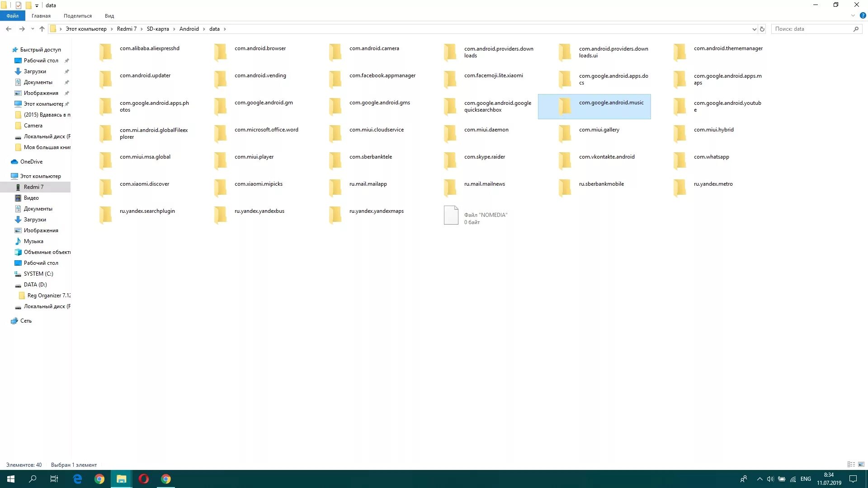
Task: Select Быстрый доступ in navigation pane
Action: click(40, 50)
